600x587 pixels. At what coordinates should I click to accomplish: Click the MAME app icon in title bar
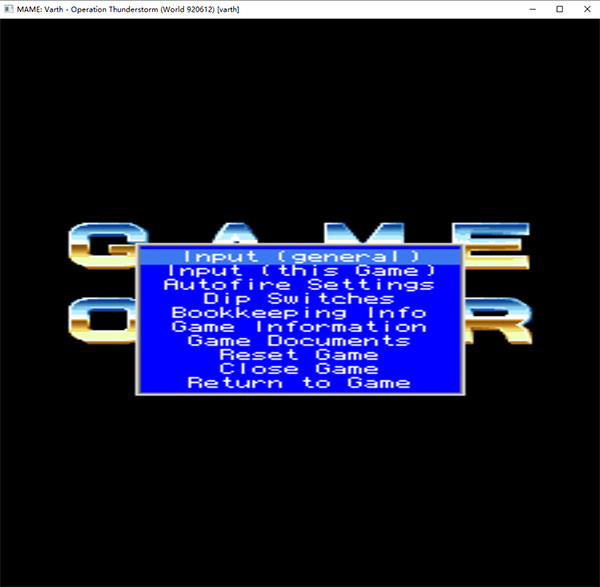point(8,9)
